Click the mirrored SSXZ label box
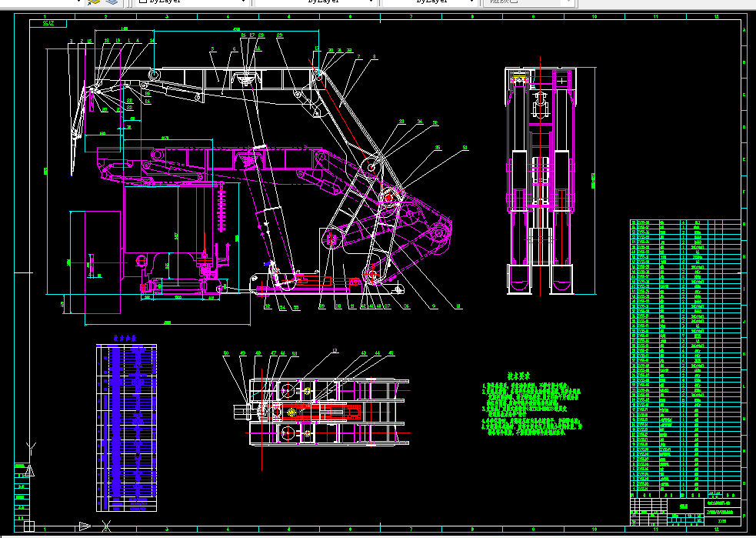 click(x=48, y=23)
